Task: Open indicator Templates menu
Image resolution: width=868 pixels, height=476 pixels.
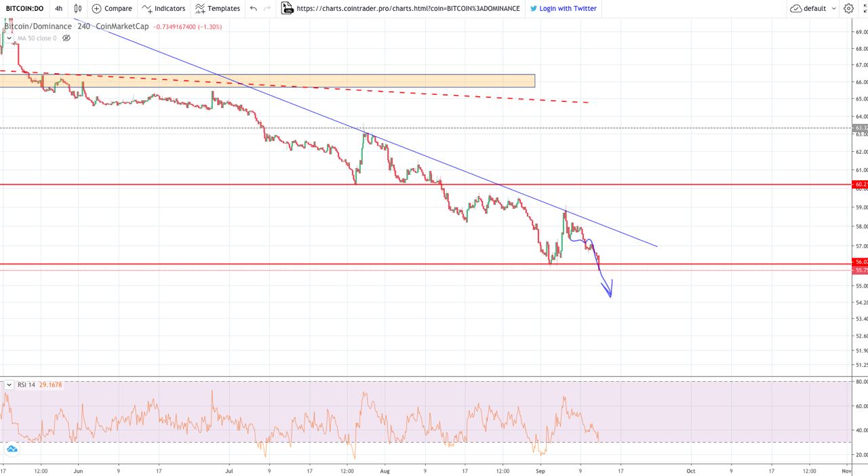Action: 218,8
